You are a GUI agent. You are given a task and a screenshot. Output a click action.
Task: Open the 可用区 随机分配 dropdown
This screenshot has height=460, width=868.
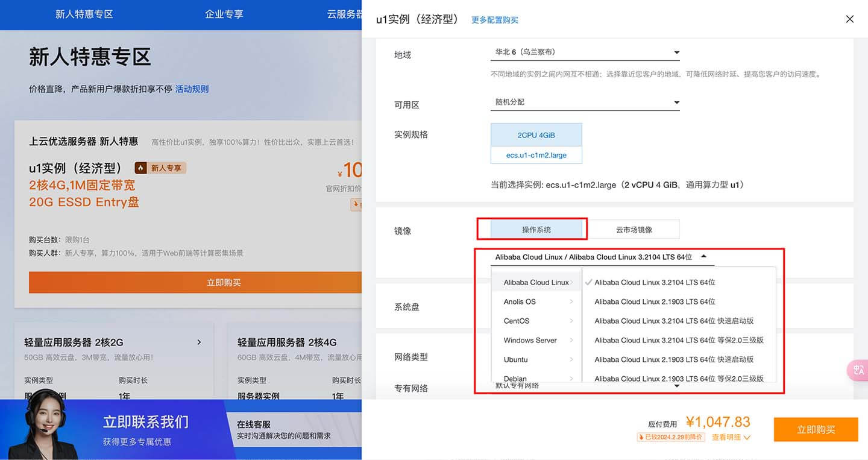coord(585,102)
